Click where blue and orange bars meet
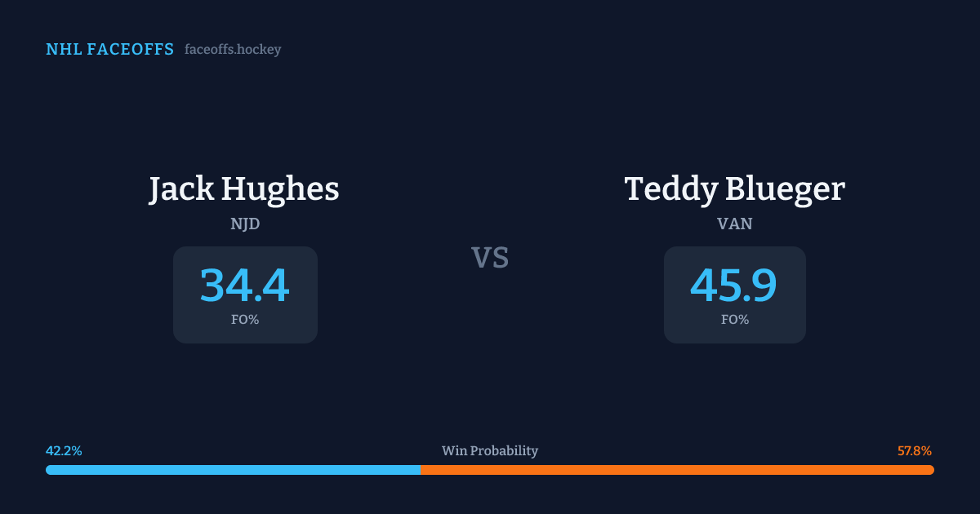Viewport: 980px width, 514px height. 421,470
